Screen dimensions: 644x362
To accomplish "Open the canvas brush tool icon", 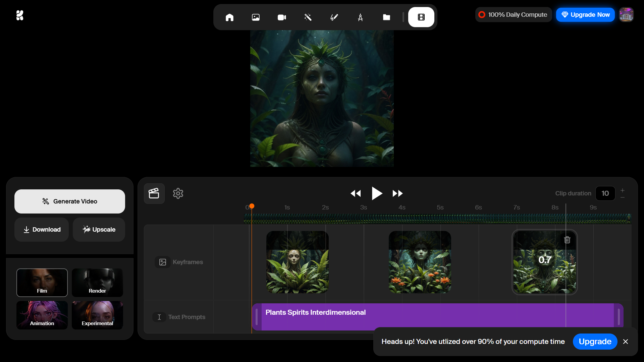I will click(334, 17).
